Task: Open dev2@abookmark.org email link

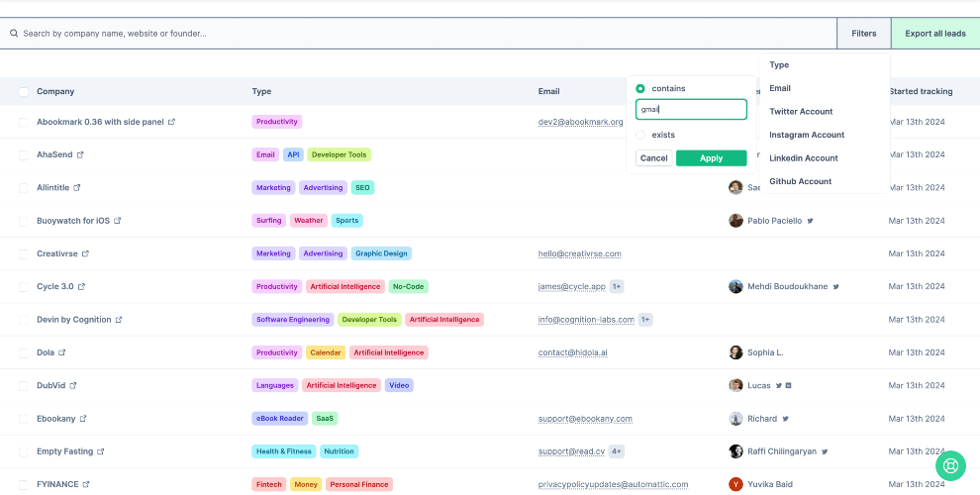Action: 581,122
